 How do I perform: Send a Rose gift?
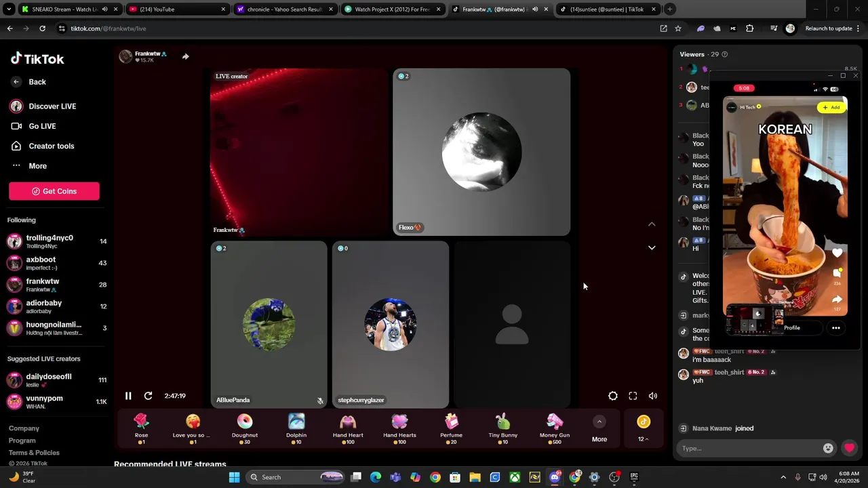141,429
